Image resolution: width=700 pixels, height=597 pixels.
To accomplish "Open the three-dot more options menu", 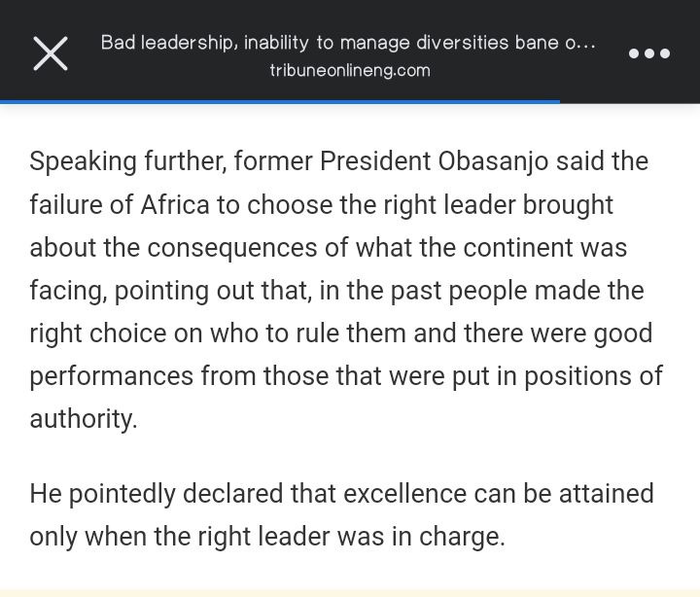I will click(x=649, y=53).
